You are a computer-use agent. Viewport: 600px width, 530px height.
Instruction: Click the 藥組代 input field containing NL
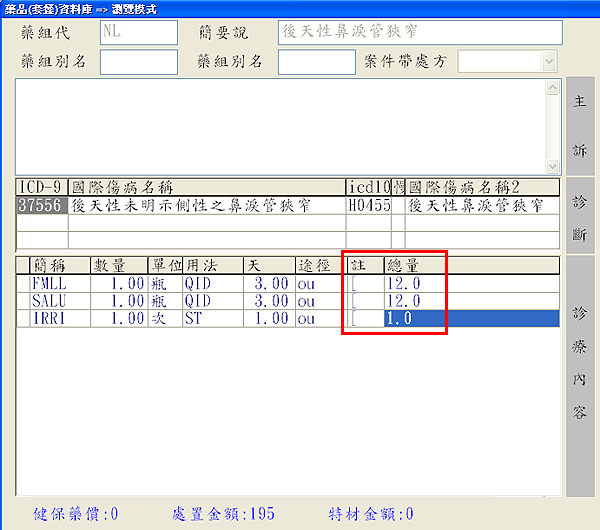click(x=139, y=32)
